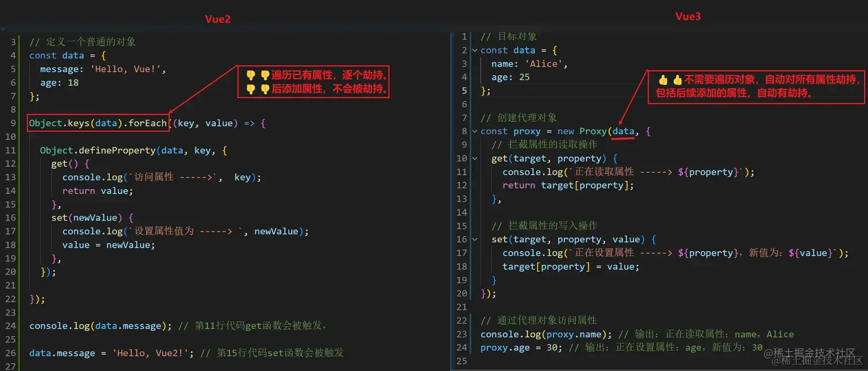
Task: Click the Object.defineProperty(data, key, { line
Action: pyautogui.click(x=134, y=150)
